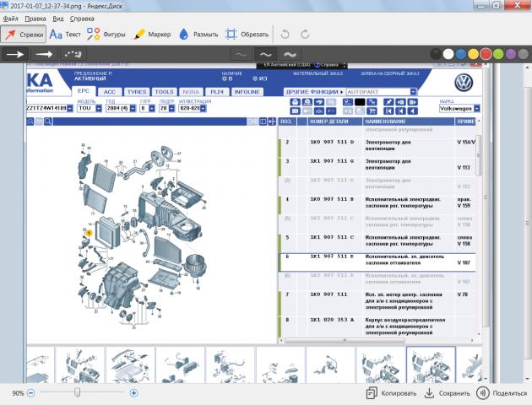Pick the green color swatch
The width and height of the screenshot is (532, 405).
coord(498,54)
